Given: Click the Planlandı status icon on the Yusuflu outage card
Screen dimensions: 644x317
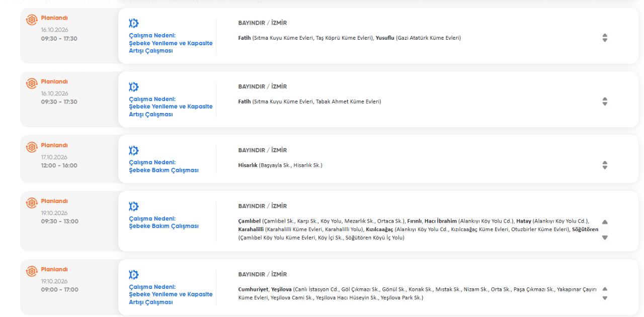Looking at the screenshot, I should click(x=32, y=20).
